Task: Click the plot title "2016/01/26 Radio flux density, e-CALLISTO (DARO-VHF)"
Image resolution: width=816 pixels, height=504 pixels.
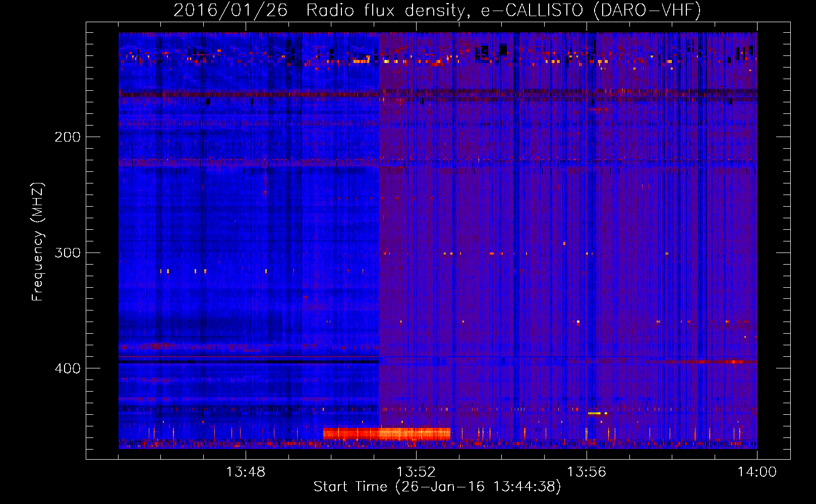Action: [x=437, y=10]
